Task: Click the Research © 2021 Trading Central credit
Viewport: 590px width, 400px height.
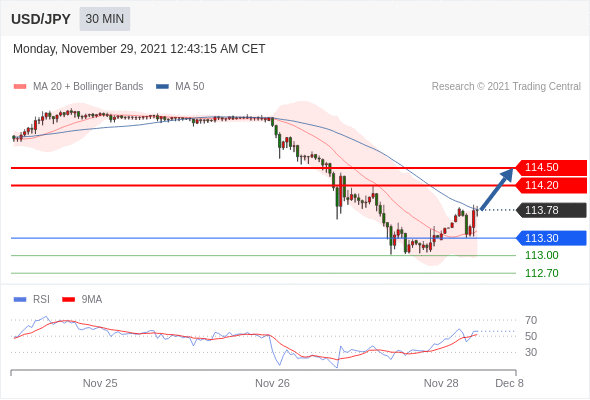Action: pyautogui.click(x=506, y=87)
